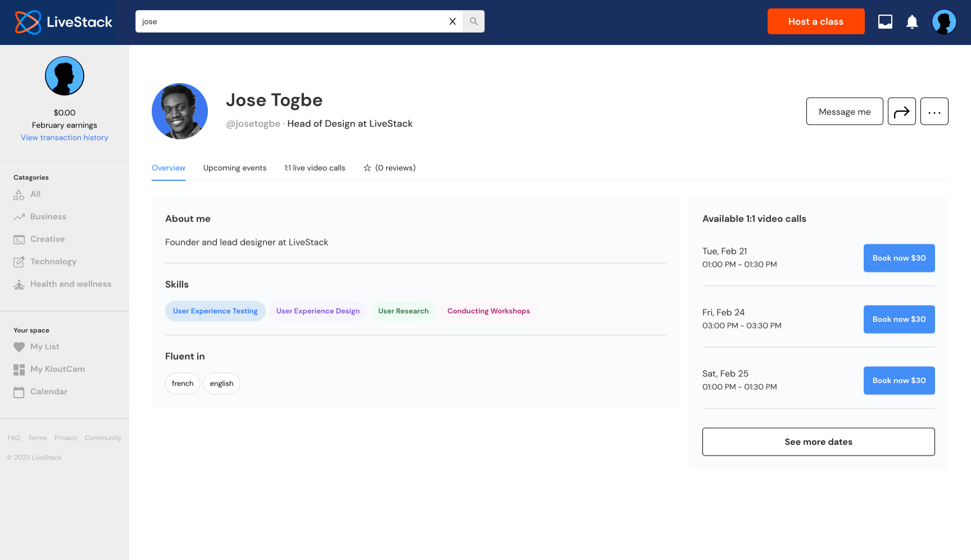Image resolution: width=971 pixels, height=560 pixels.
Task: Open notifications bell
Action: [x=912, y=22]
